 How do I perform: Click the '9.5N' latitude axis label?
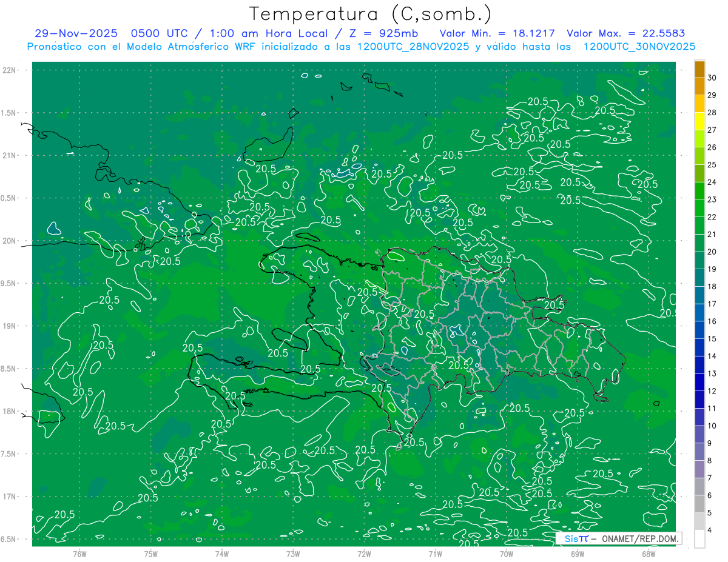pos(8,284)
